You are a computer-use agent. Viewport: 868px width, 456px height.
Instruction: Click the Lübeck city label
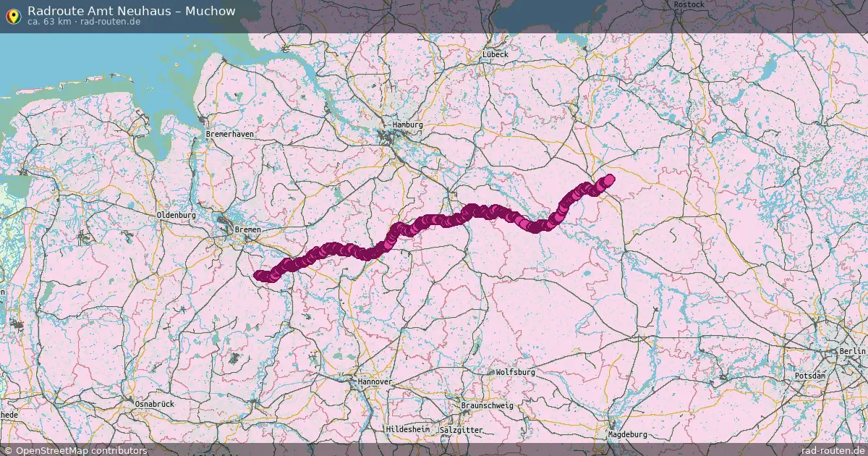coord(495,54)
